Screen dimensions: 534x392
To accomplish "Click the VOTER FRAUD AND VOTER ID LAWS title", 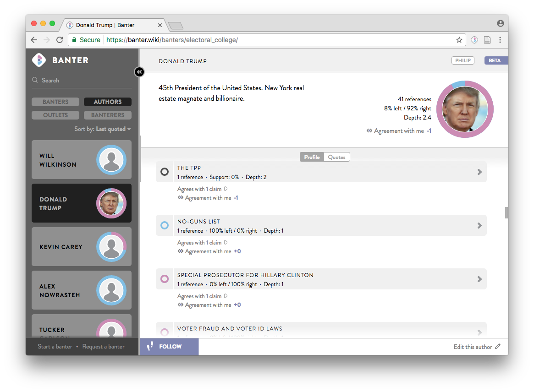I will (230, 328).
